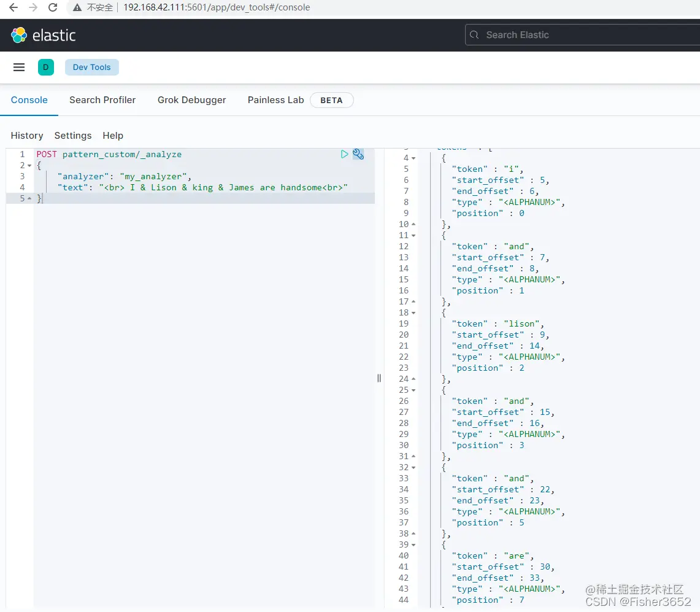Click the "text" line with Lison and James
Viewport: 700px width, 612px height.
pos(202,188)
